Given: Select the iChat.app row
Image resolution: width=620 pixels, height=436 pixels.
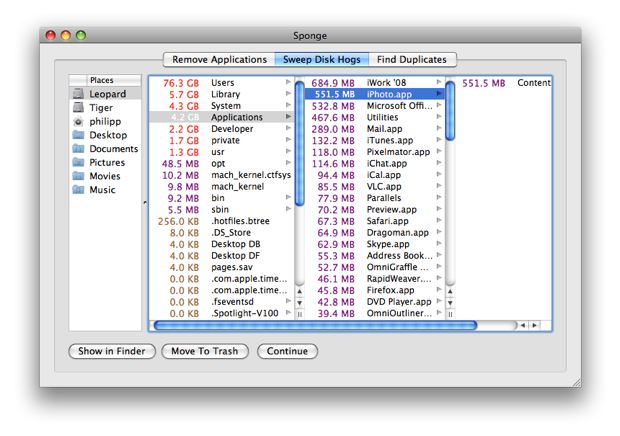Looking at the screenshot, I should tap(374, 163).
